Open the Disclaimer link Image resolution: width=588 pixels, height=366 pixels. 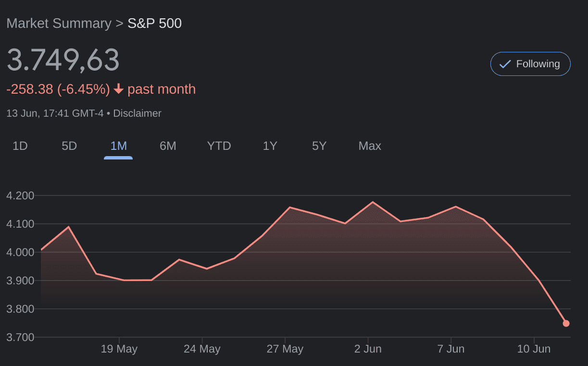[x=137, y=113]
